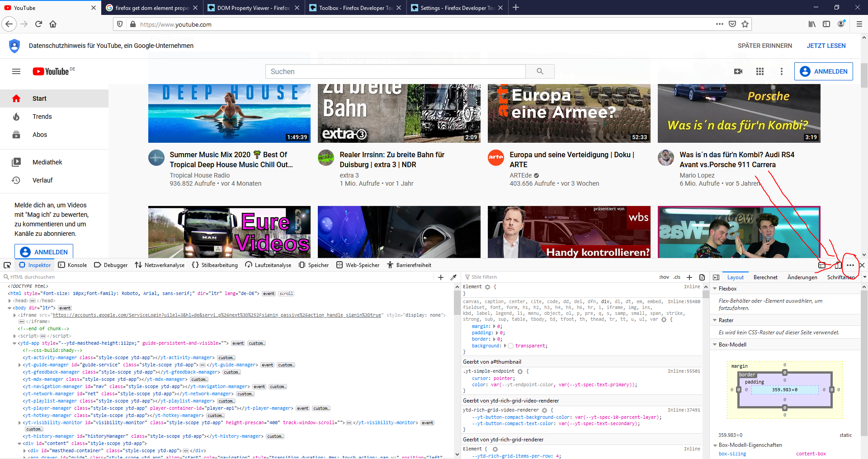
Task: Select the Inspektor tab
Action: 35,265
